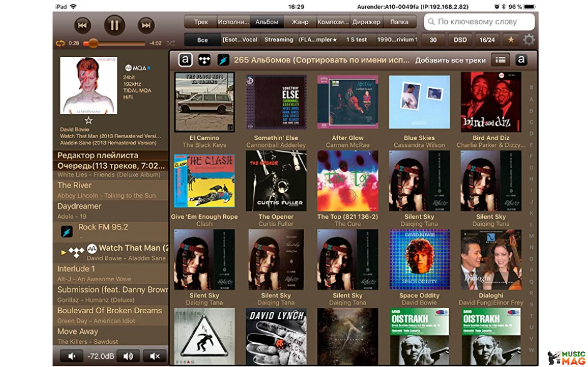Increase volume with the speaker-up button
The width and height of the screenshot is (588, 367).
pyautogui.click(x=128, y=356)
